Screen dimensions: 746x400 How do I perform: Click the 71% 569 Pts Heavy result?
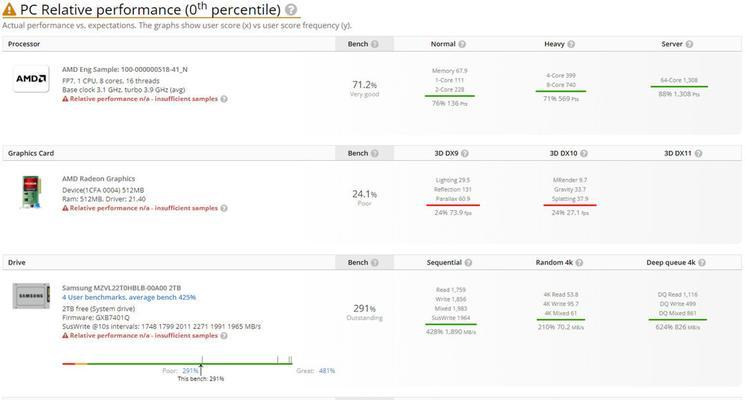[x=560, y=99]
